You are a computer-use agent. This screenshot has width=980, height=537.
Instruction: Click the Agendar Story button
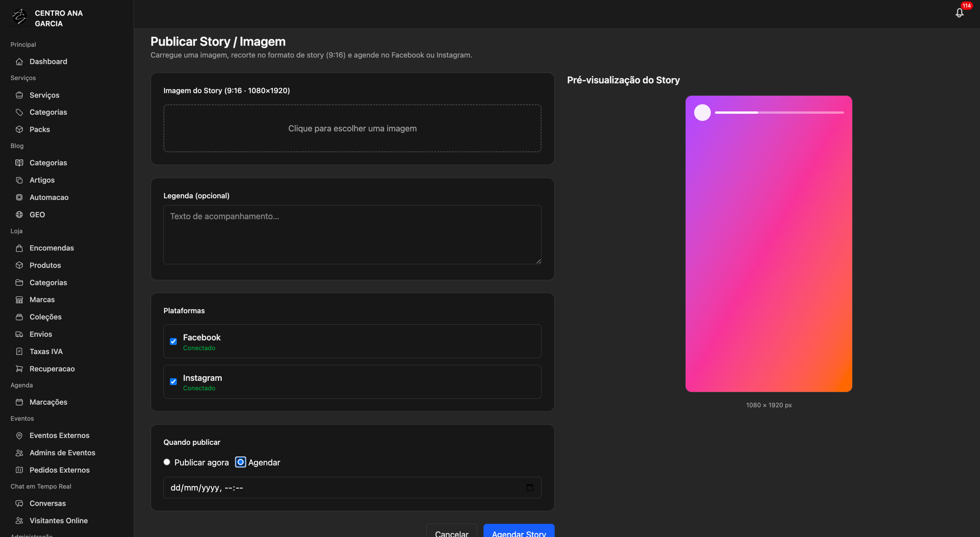519,531
